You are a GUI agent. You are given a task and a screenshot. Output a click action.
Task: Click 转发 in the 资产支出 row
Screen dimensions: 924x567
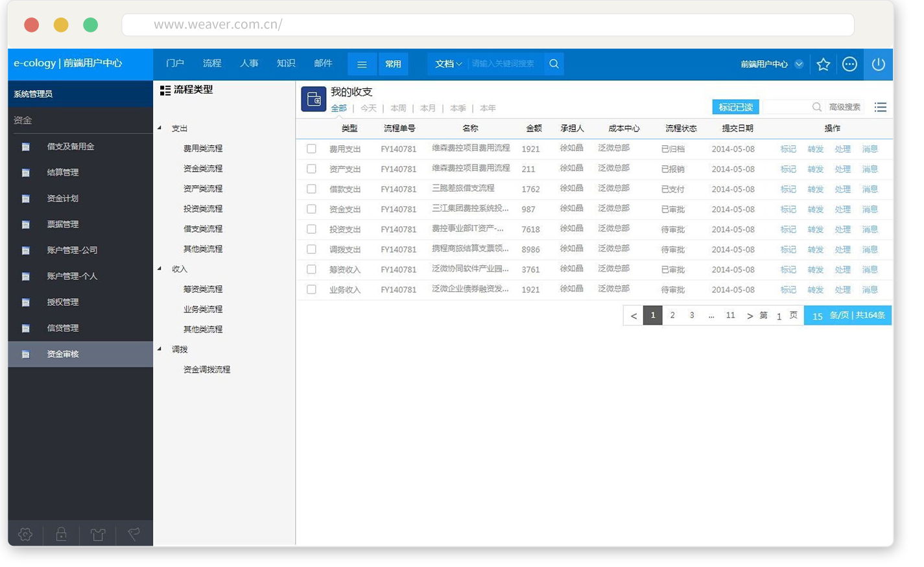[x=816, y=169]
